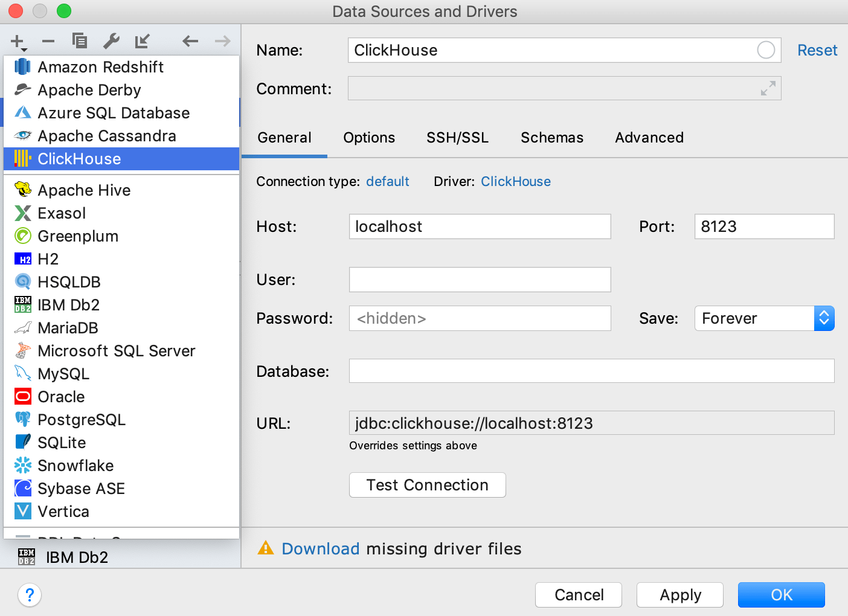The width and height of the screenshot is (848, 616).
Task: Click the Add data source plus icon
Action: click(18, 42)
